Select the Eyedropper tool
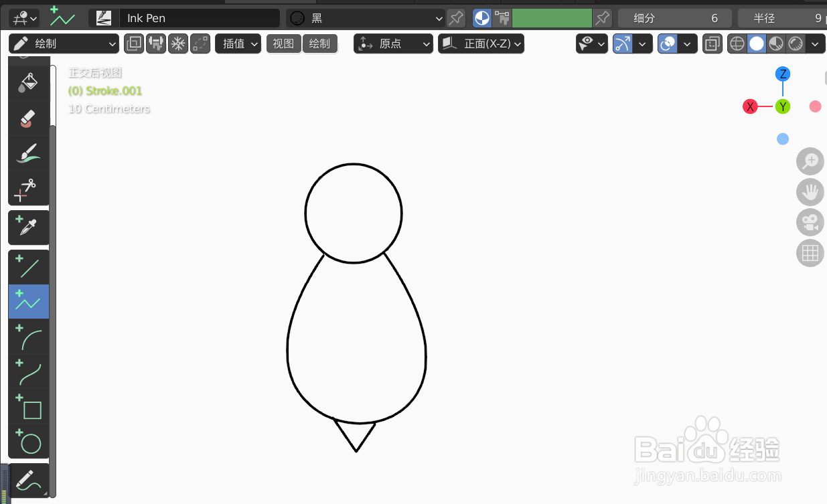This screenshot has height=504, width=827. [x=28, y=228]
